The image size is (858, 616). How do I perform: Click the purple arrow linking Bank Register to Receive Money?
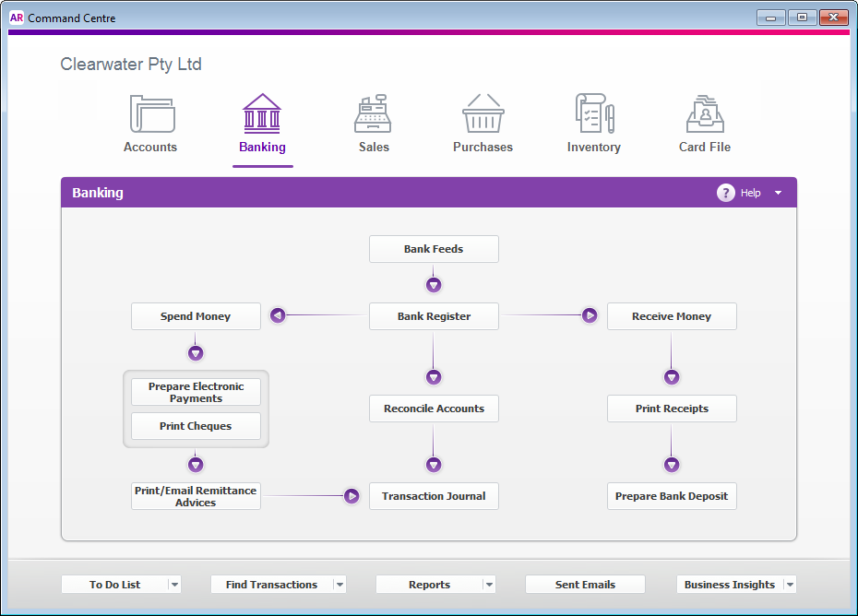590,314
